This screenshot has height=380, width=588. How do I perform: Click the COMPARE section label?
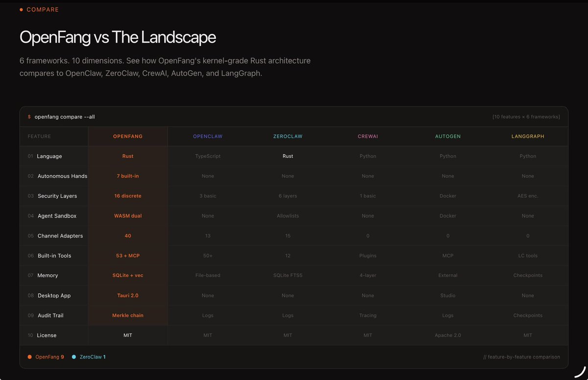tap(43, 10)
